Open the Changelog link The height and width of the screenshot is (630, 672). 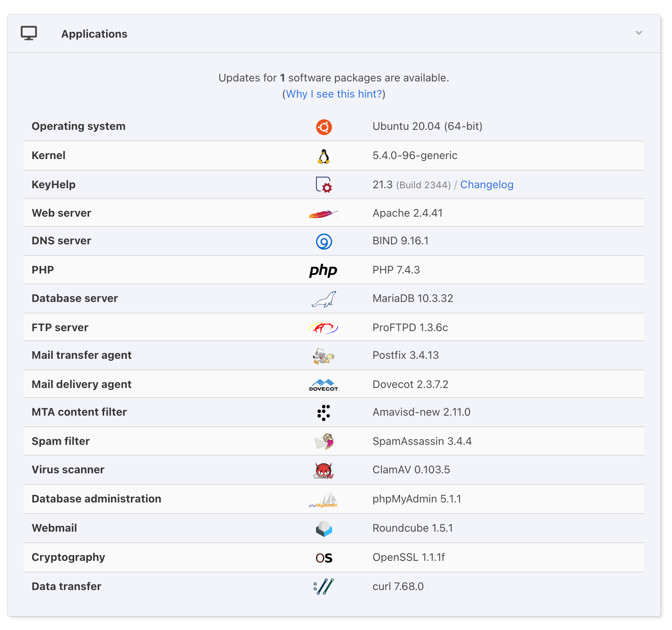pyautogui.click(x=486, y=185)
